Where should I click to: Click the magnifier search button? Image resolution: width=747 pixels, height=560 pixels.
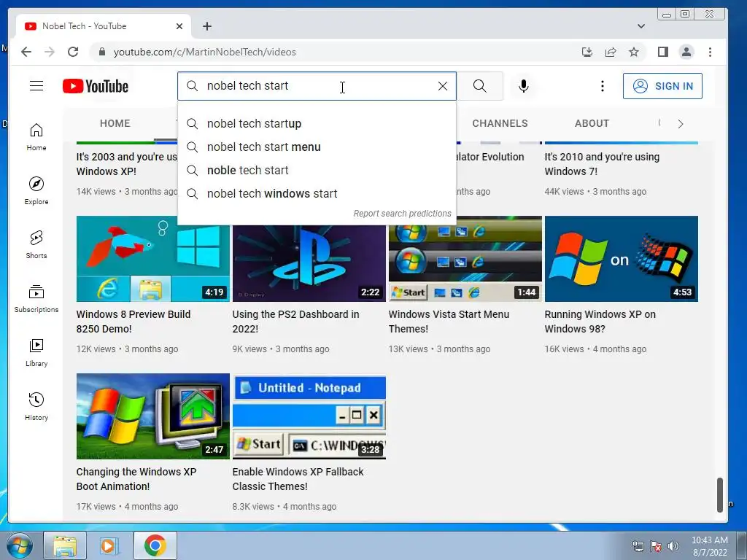coord(480,86)
